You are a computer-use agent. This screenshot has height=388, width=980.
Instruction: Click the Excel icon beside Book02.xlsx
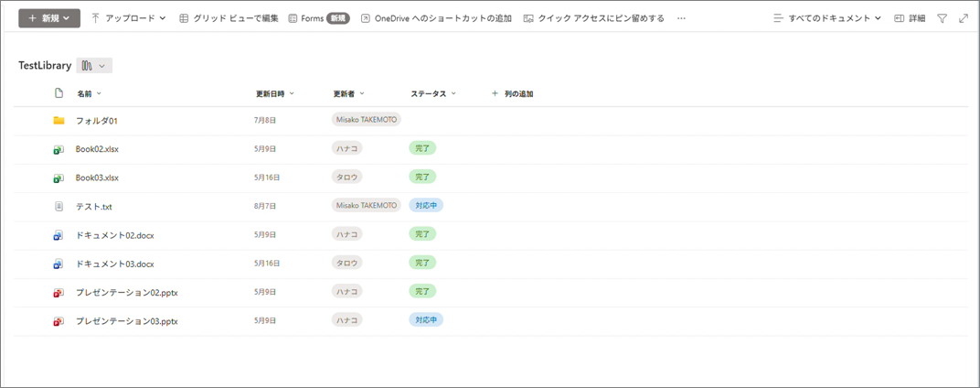click(59, 149)
